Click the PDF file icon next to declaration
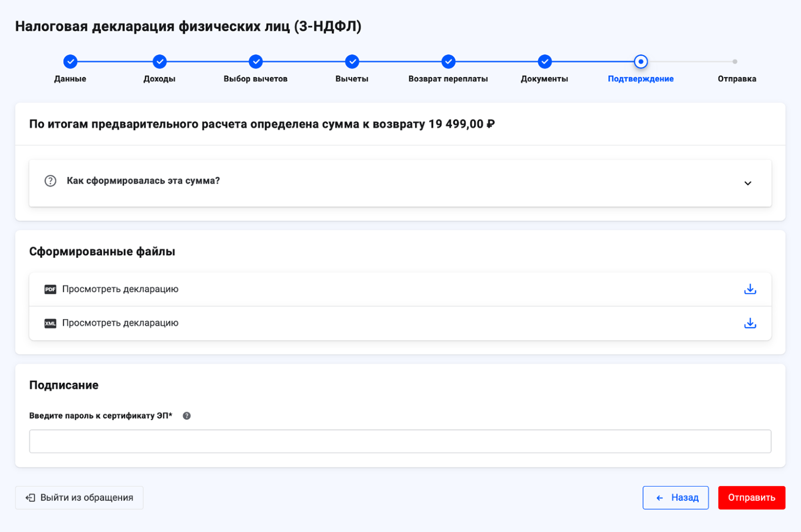 [x=51, y=289]
